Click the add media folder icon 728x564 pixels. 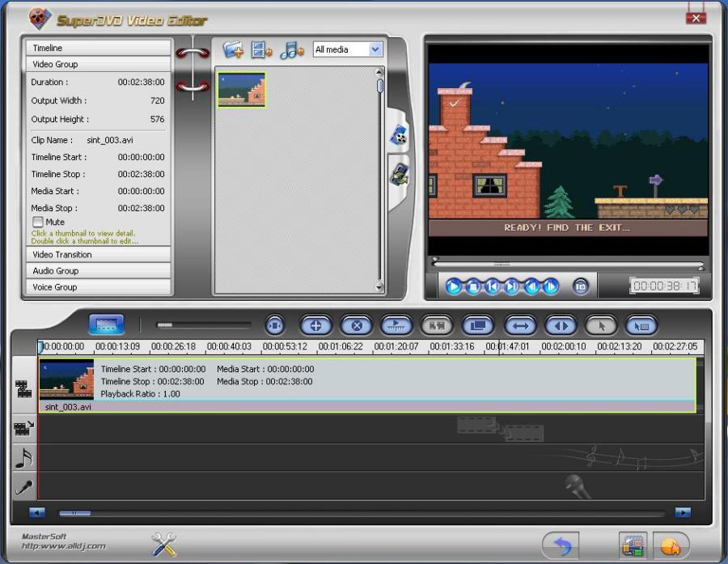click(233, 49)
